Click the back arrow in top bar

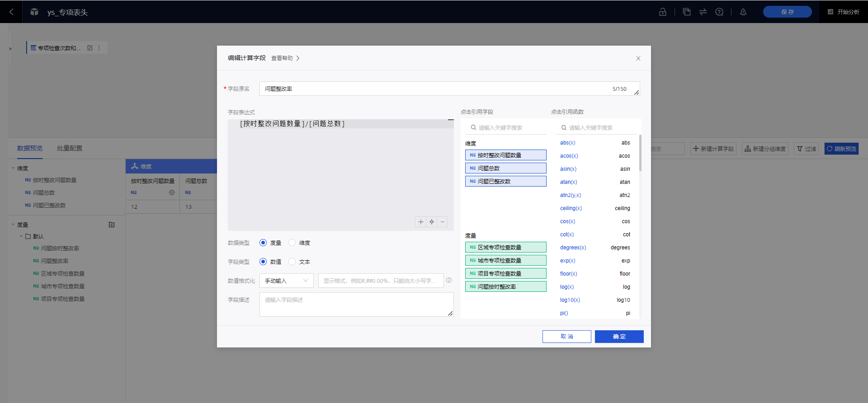(x=11, y=12)
